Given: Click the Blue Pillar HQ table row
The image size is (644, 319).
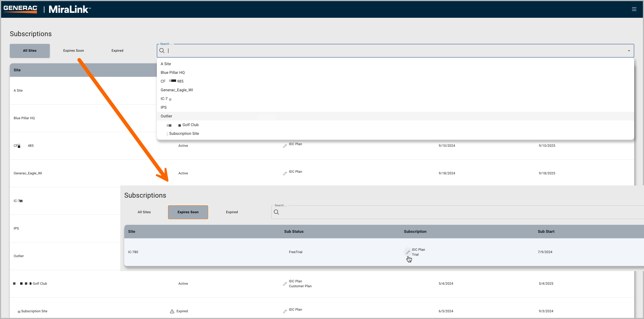Looking at the screenshot, I should pos(24,118).
